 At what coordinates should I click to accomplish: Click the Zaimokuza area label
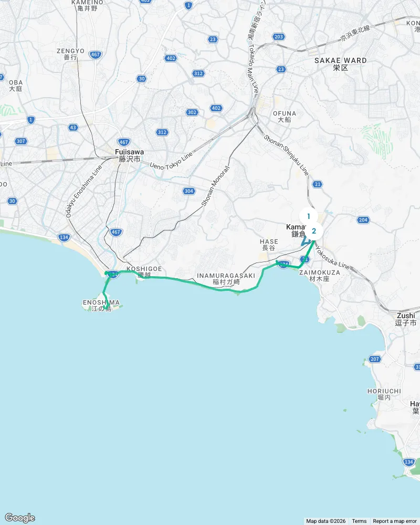[320, 276]
